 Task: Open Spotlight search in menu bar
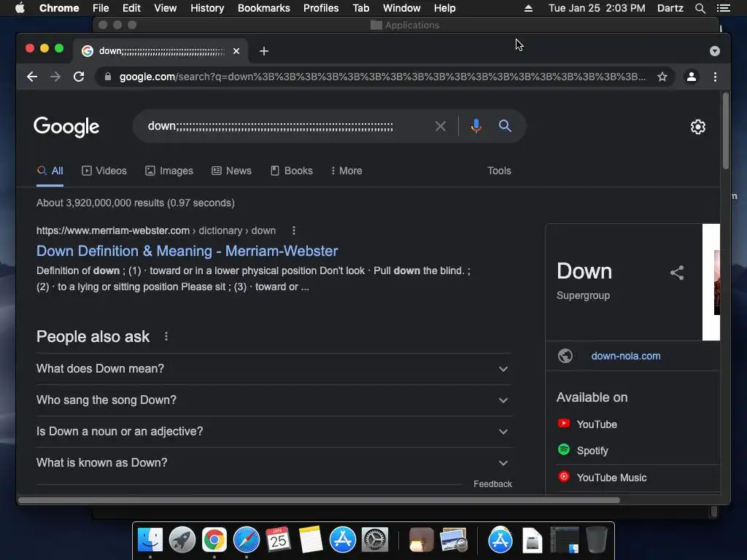(700, 8)
